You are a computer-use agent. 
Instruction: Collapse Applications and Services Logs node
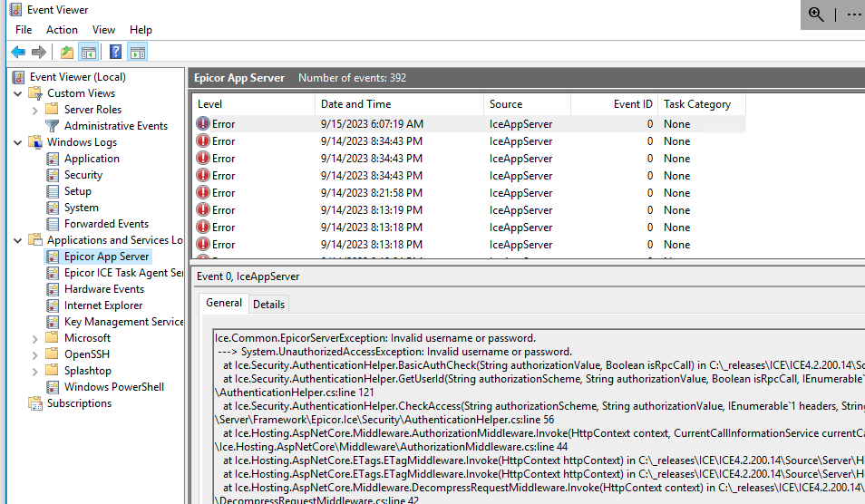(17, 241)
